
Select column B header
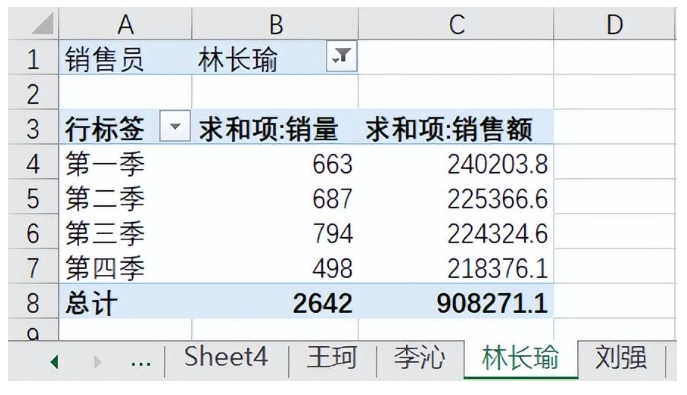(x=275, y=24)
